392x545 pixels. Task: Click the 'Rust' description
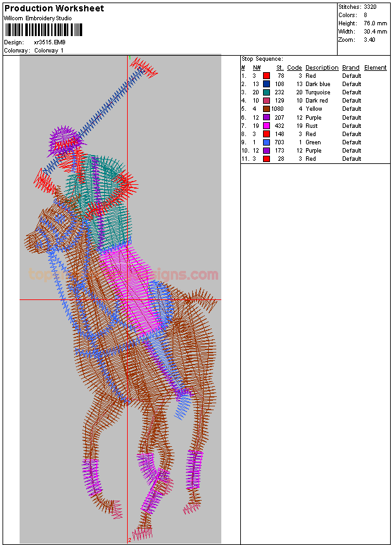312,126
